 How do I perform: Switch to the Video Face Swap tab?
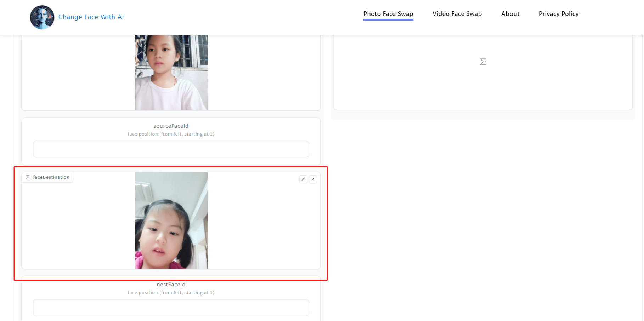click(457, 14)
